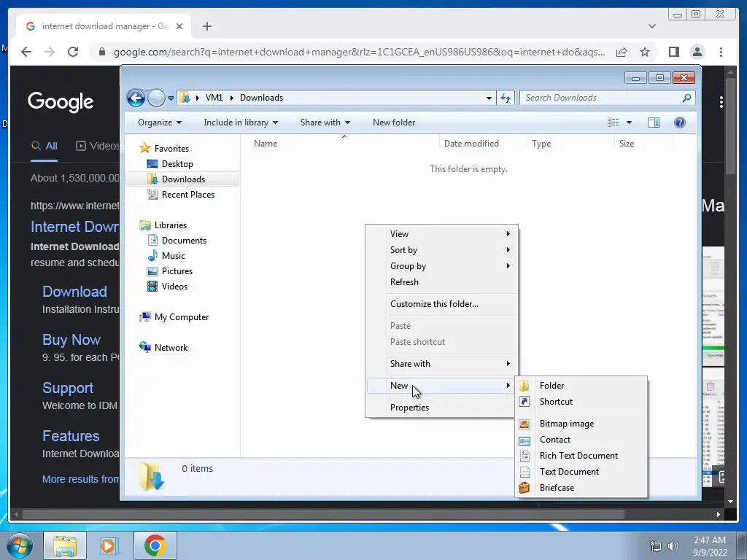Create a new Briefcase

[x=581, y=488]
